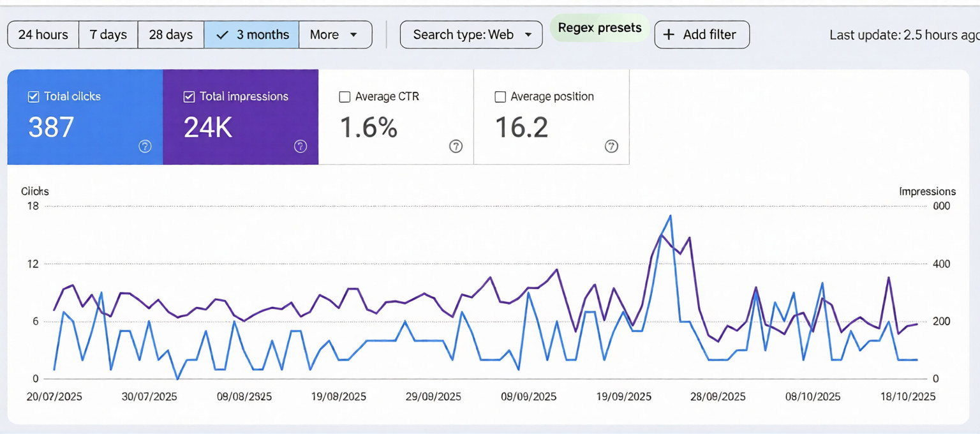Open help tooltip on Total clicks card
Viewport: 980px width, 434px height.
point(145,146)
